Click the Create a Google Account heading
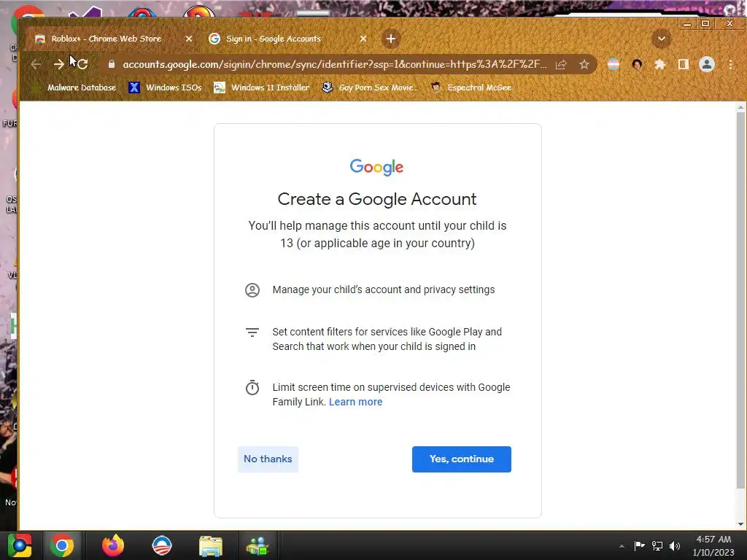Screen dimensions: 747x560 point(377,199)
